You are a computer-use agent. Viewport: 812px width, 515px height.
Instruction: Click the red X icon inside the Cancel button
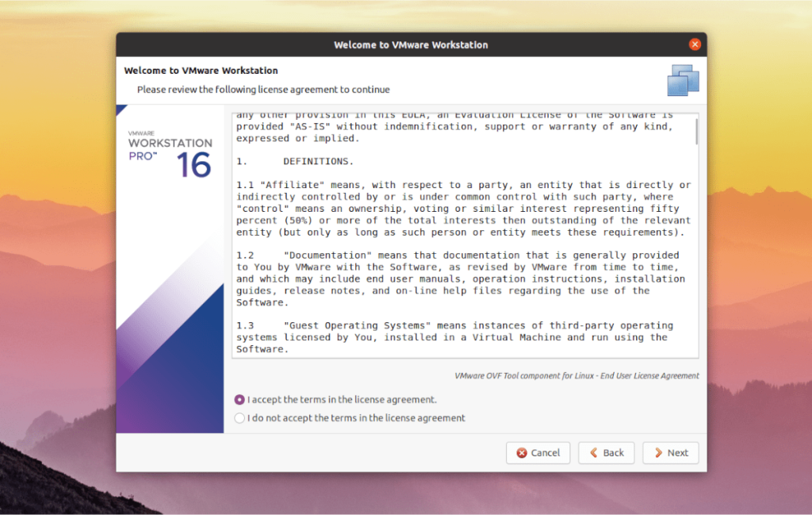(x=523, y=453)
